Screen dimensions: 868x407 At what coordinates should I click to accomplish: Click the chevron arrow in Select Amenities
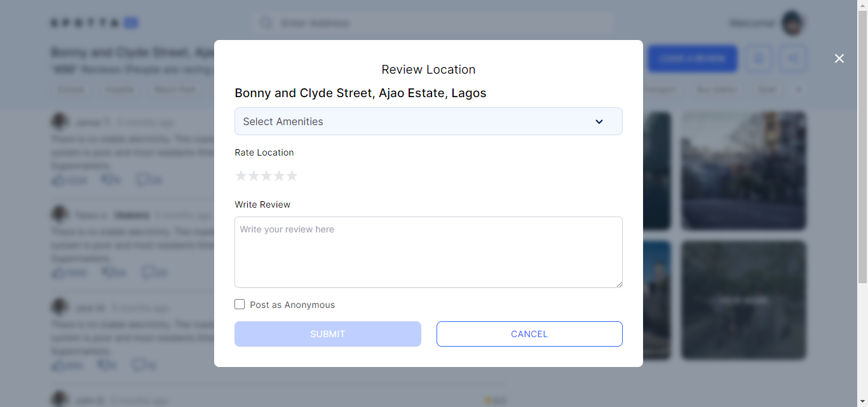599,122
